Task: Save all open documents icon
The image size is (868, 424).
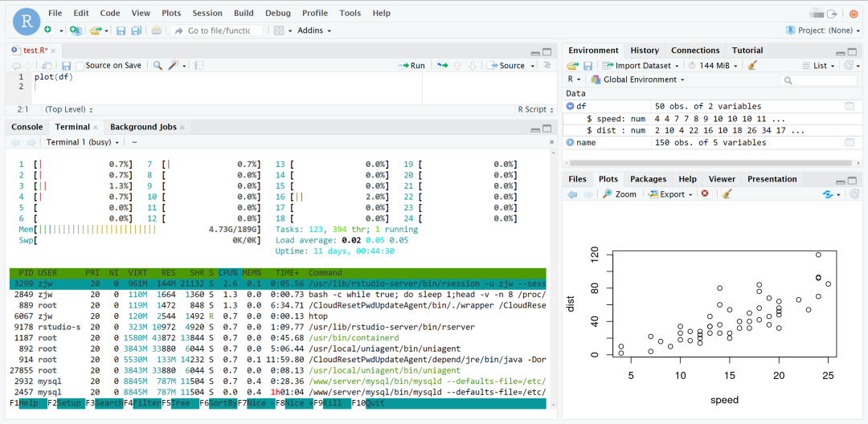Action: click(136, 31)
